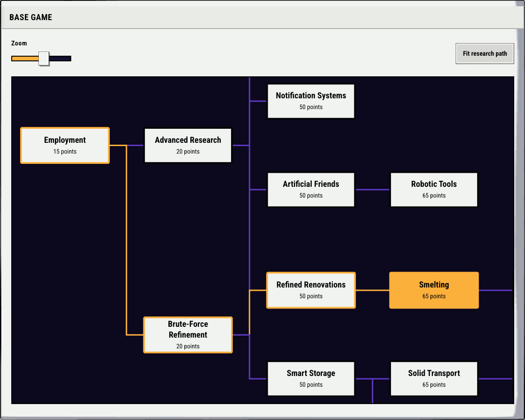Click the Zoom label text
This screenshot has height=420, width=525.
(19, 43)
